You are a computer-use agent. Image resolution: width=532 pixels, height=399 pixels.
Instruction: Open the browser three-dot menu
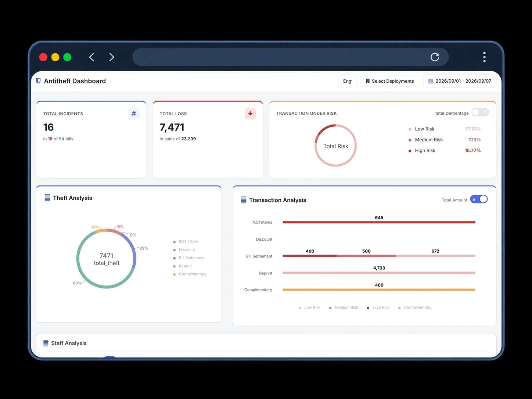[484, 57]
